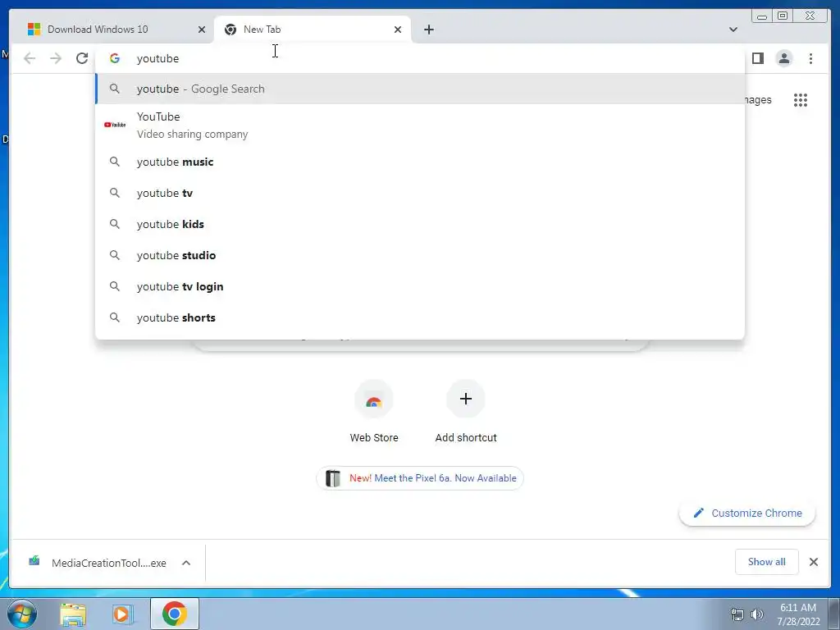The width and height of the screenshot is (840, 630).
Task: Open the Pixel 6a promo link
Action: coord(420,478)
